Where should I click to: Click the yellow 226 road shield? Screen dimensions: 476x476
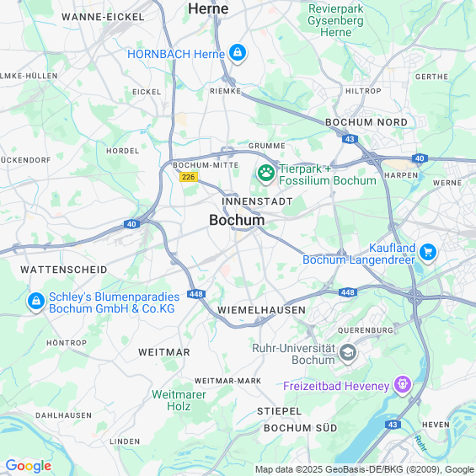coord(189,177)
